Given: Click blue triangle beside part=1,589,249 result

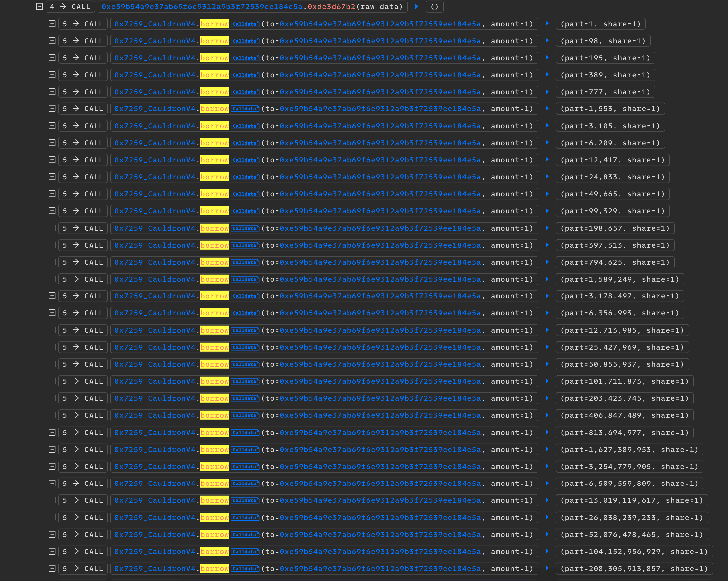Looking at the screenshot, I should [x=547, y=279].
